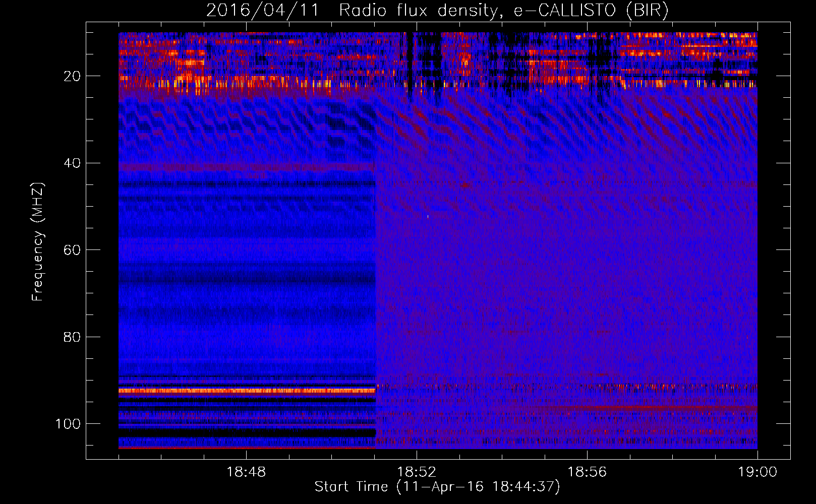The image size is (816, 504).
Task: Click the '60' frequency tick label
Action: [x=72, y=250]
